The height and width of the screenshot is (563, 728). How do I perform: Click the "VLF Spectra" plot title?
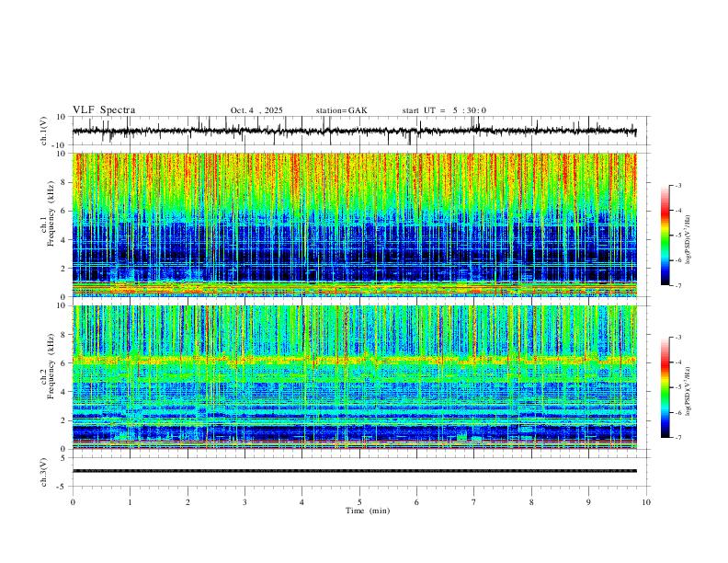click(x=104, y=110)
